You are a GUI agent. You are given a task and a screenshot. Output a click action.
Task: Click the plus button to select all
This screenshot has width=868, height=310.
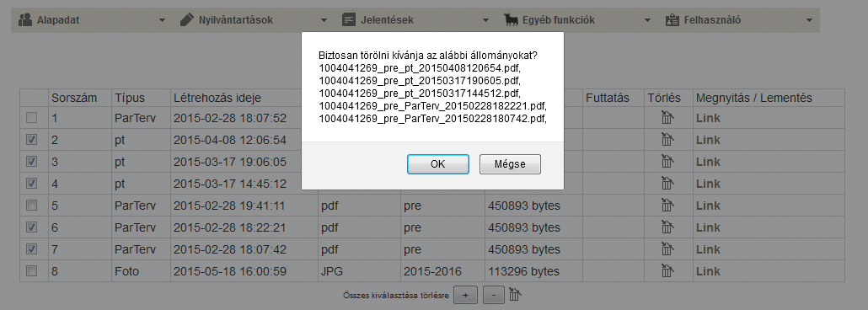coord(465,296)
